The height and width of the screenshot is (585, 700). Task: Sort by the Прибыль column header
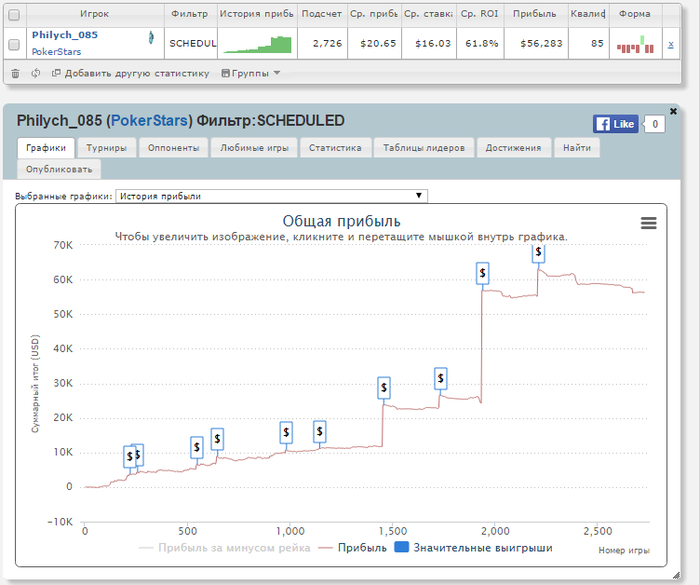(x=535, y=14)
